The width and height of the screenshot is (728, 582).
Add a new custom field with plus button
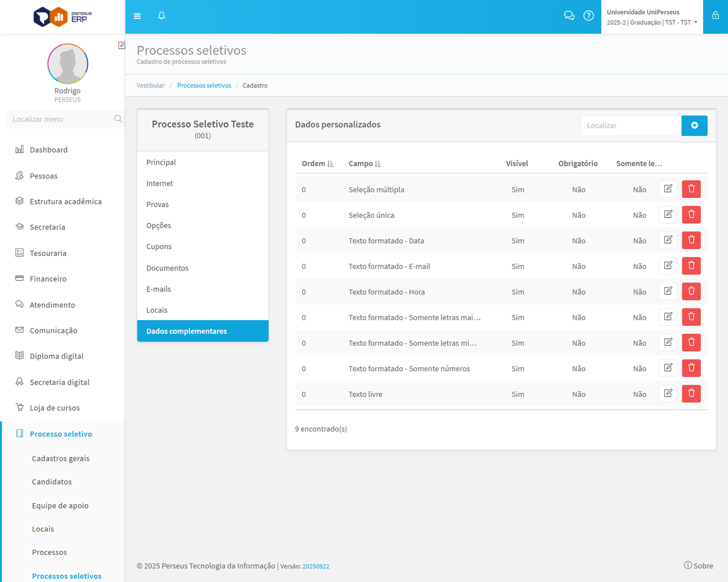click(694, 126)
